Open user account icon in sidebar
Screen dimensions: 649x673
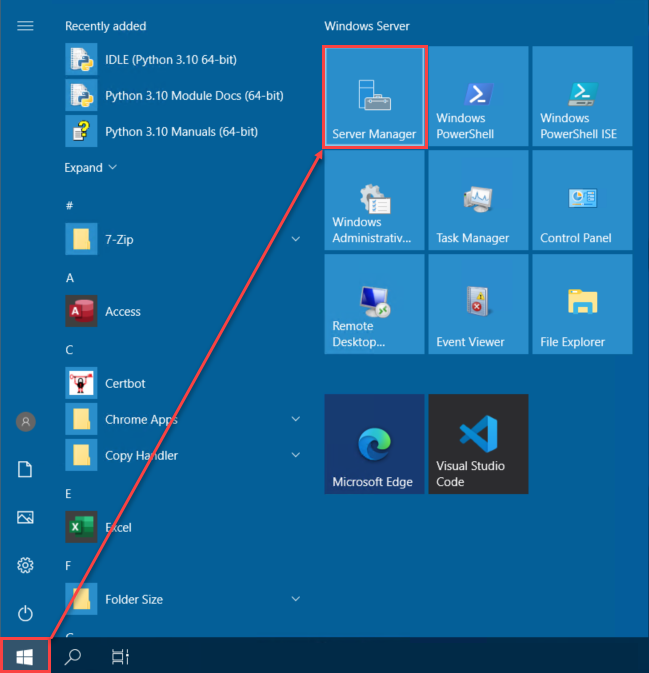[x=26, y=421]
